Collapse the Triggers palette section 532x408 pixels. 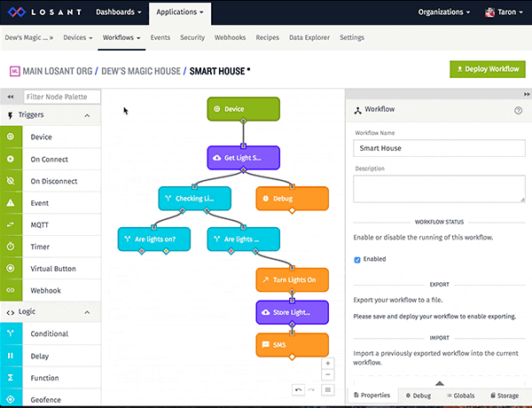tap(87, 115)
